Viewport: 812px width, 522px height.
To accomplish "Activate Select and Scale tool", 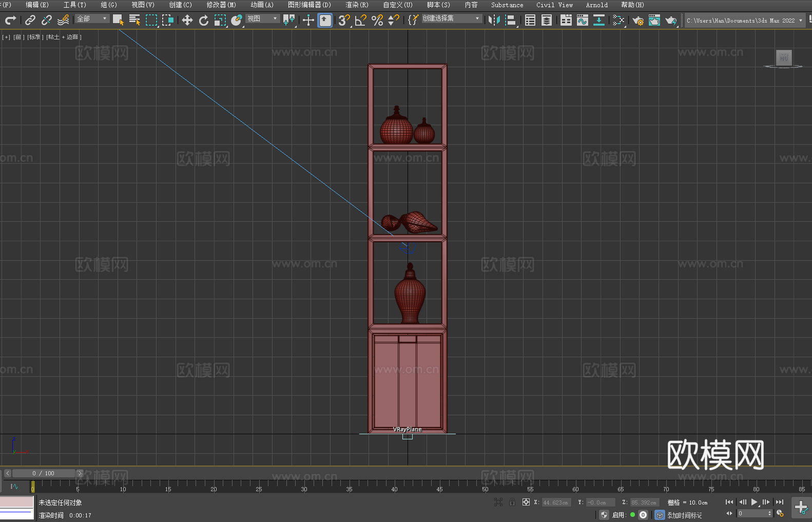I will coord(220,20).
